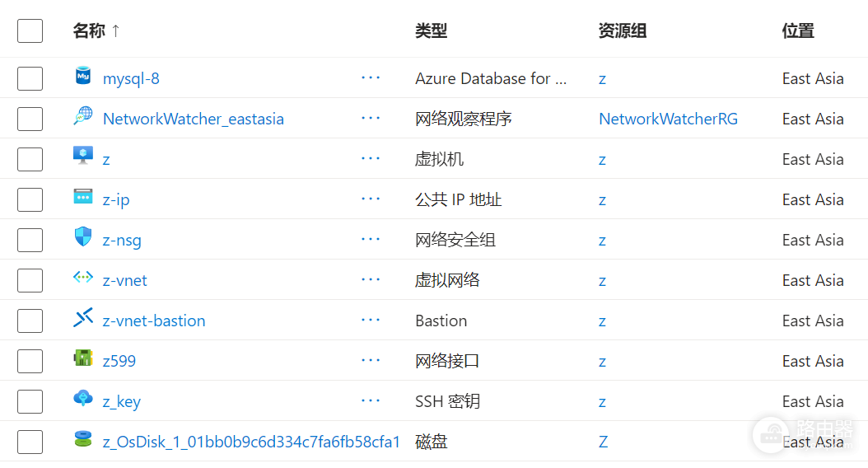Screen dimensions: 868x468
Task: Select checkbox for virtual machine z
Action: click(30, 160)
